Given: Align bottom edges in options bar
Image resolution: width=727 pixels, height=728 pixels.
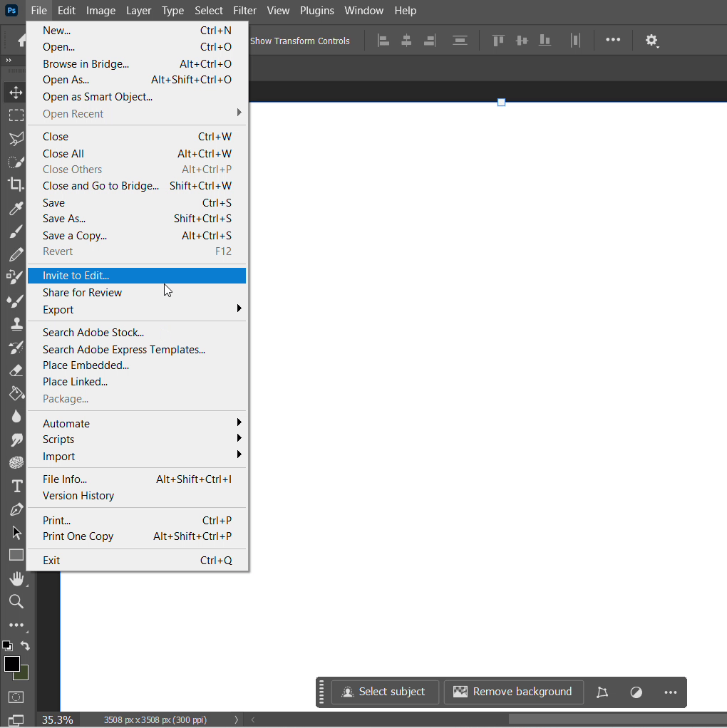Looking at the screenshot, I should pos(545,41).
